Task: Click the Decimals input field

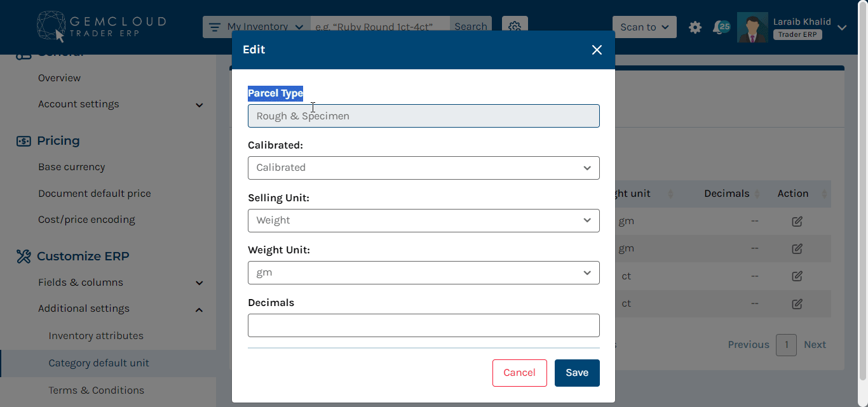Action: (x=424, y=325)
